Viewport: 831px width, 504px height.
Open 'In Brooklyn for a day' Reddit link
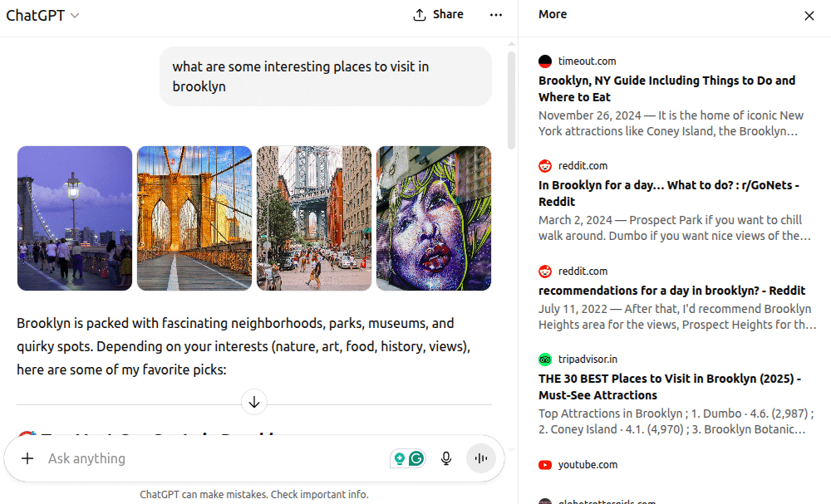668,193
